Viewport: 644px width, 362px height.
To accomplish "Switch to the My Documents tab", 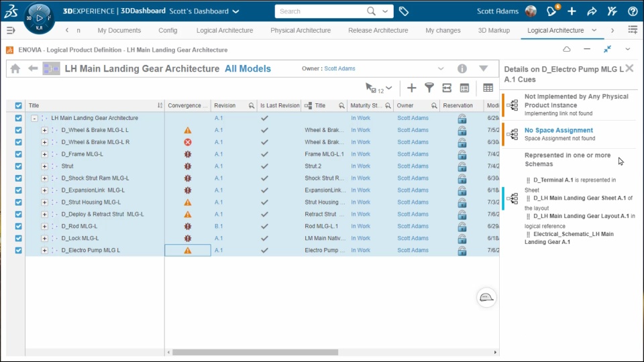I will coord(119,30).
